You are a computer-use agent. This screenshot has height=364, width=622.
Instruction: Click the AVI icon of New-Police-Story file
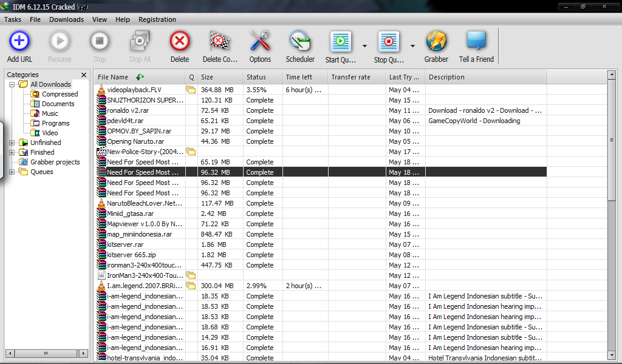point(101,151)
